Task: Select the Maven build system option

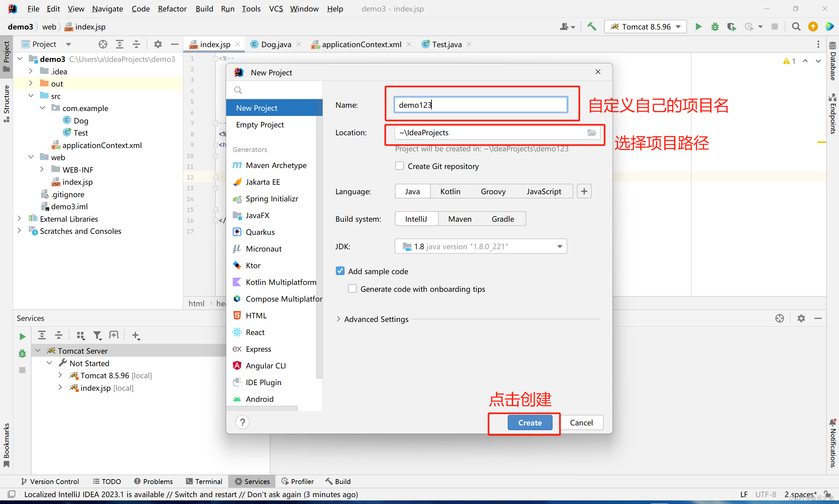Action: pos(459,218)
